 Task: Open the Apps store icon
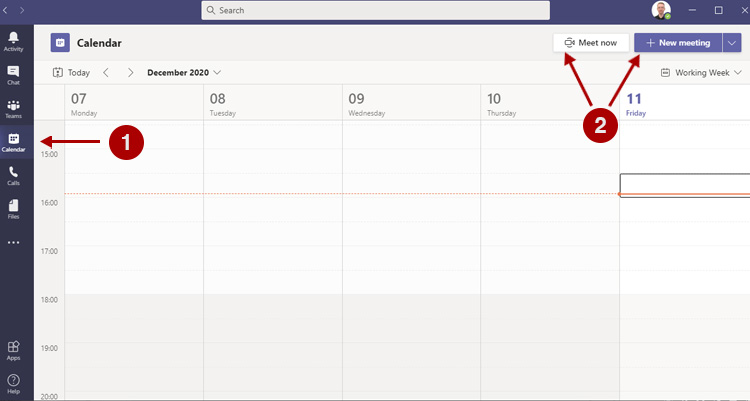(14, 349)
